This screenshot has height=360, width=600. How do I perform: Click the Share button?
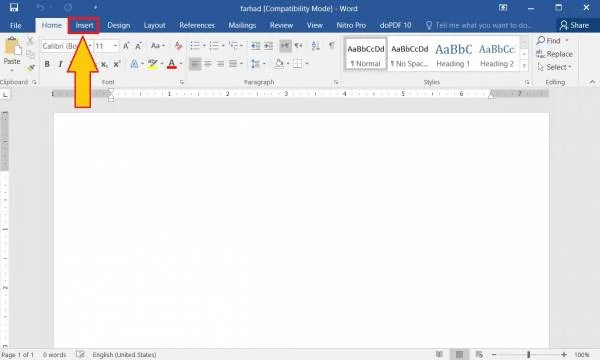click(x=574, y=25)
